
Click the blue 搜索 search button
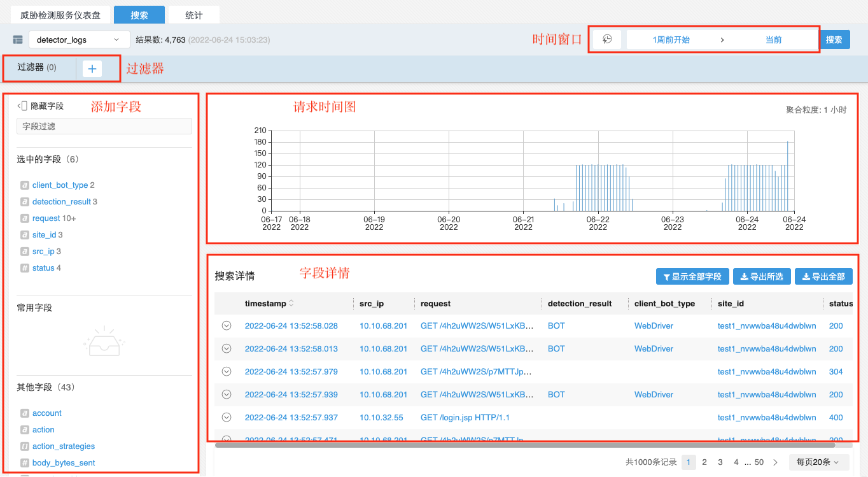tap(834, 39)
